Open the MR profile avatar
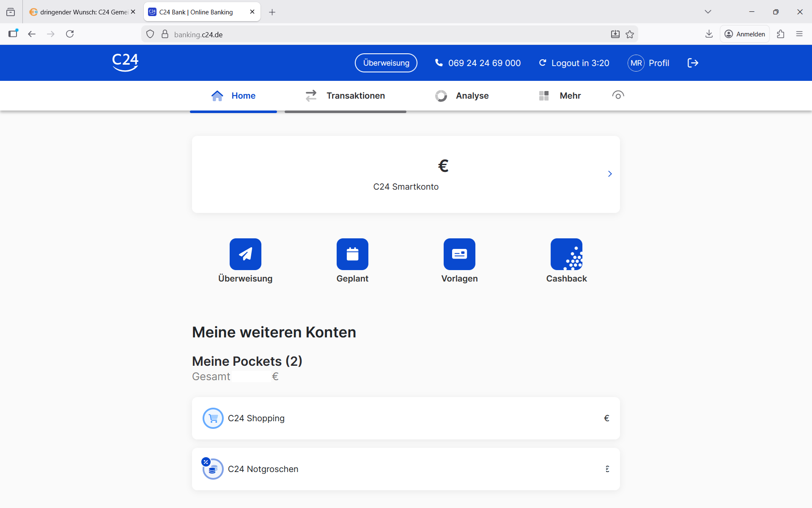 [636, 63]
